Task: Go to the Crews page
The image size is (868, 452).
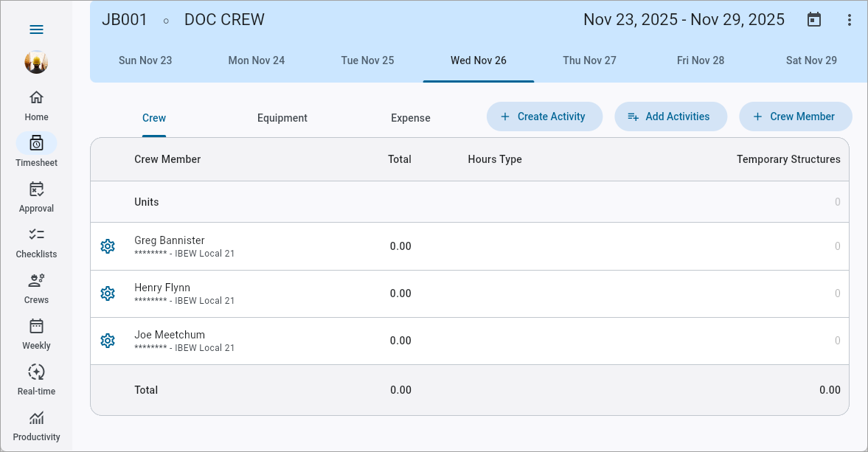Action: click(x=36, y=285)
